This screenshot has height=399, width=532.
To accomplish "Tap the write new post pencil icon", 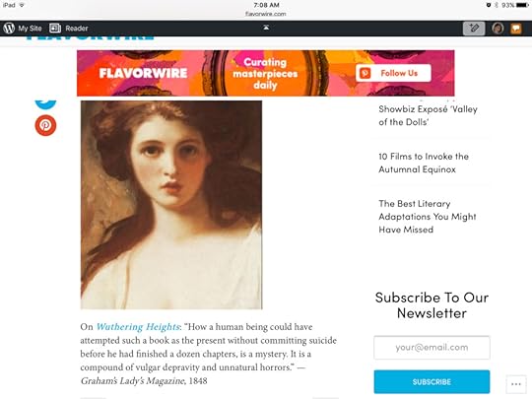I will 474,29.
